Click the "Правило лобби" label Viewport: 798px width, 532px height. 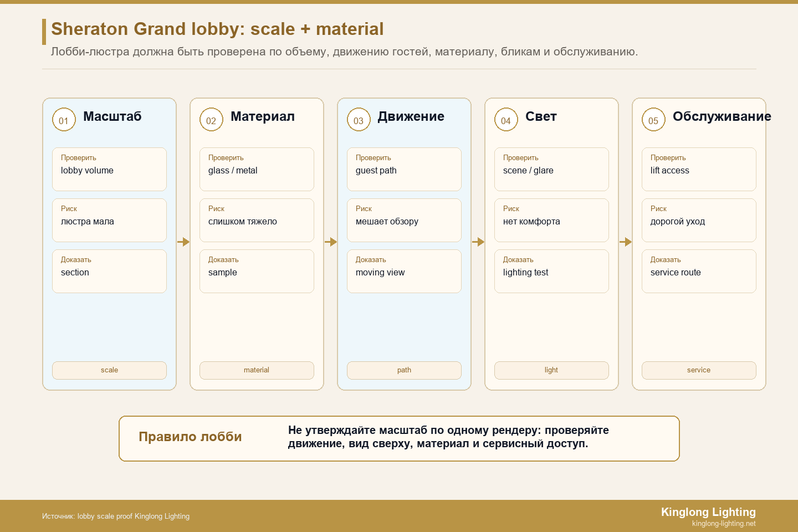[190, 437]
